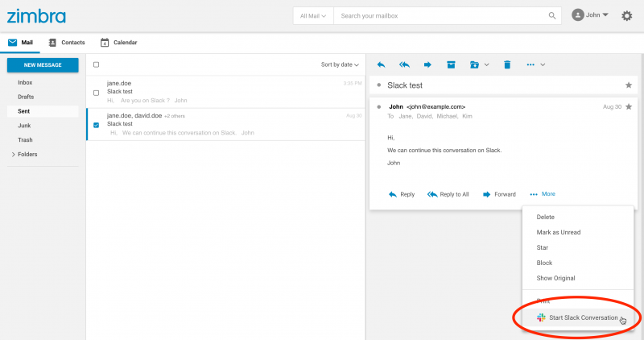
Task: Delete message using the toolbar trash icon
Action: point(507,64)
